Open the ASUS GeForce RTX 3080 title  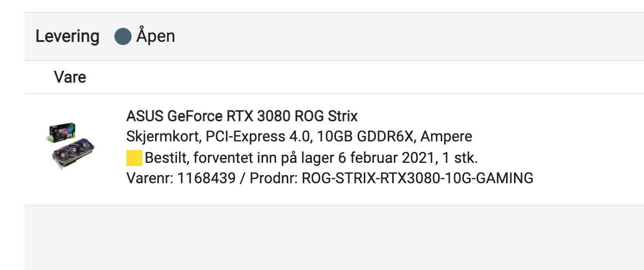point(242,116)
